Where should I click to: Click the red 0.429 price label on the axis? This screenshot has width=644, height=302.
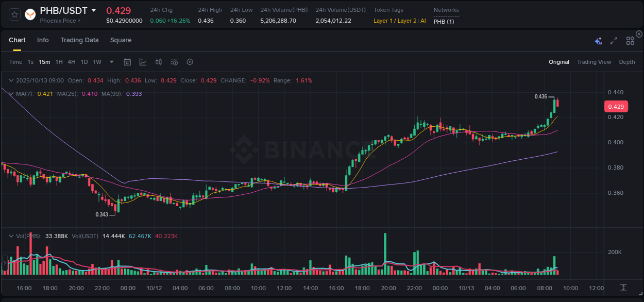(x=617, y=106)
